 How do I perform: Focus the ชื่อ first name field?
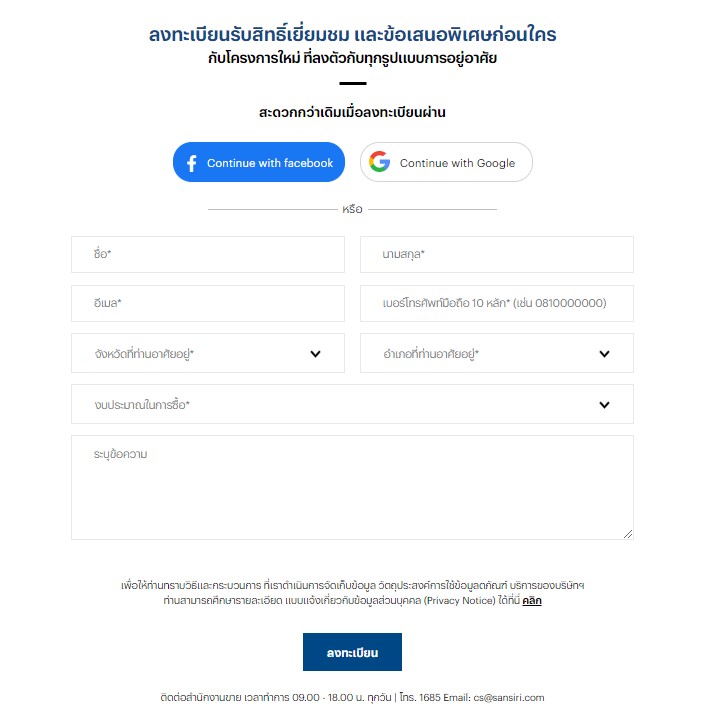(x=208, y=254)
